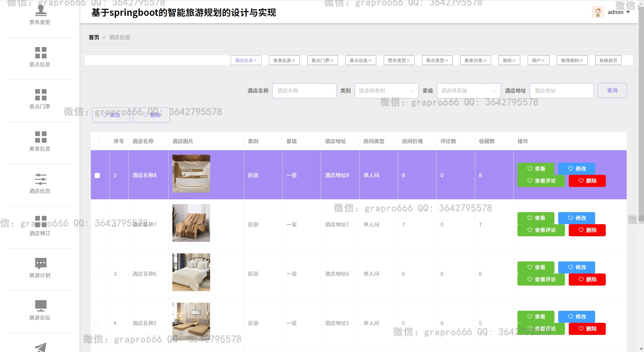Click red 删除 button for 酒店名称7

587,230
